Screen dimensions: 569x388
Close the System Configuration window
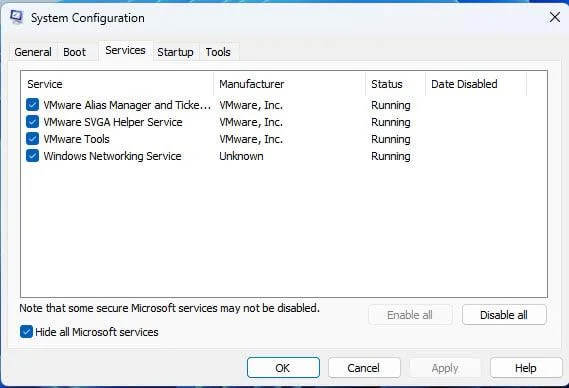554,17
